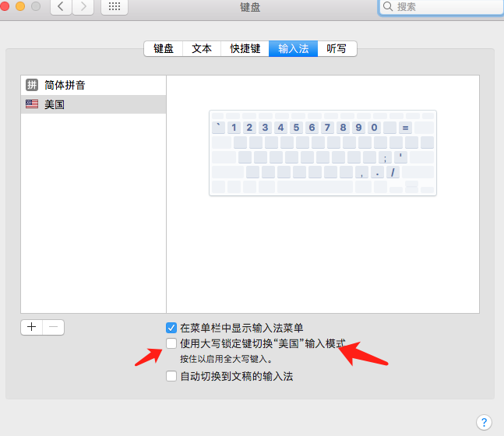Viewport: 504px width, 436px height.
Task: Open the 听写 tab
Action: 337,48
